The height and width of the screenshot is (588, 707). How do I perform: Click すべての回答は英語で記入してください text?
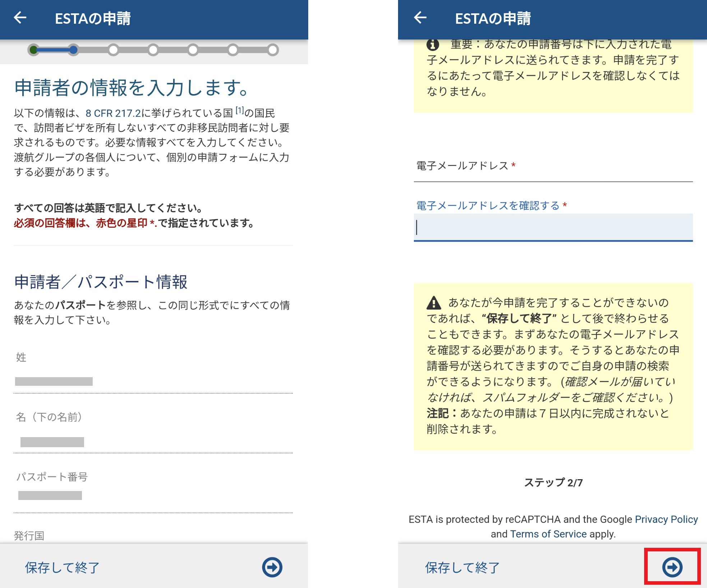coord(108,208)
